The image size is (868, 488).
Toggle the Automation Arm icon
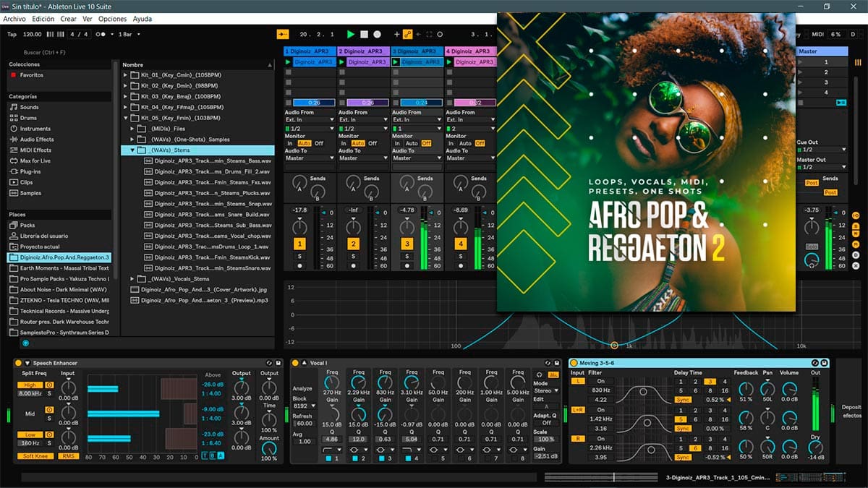coord(408,34)
